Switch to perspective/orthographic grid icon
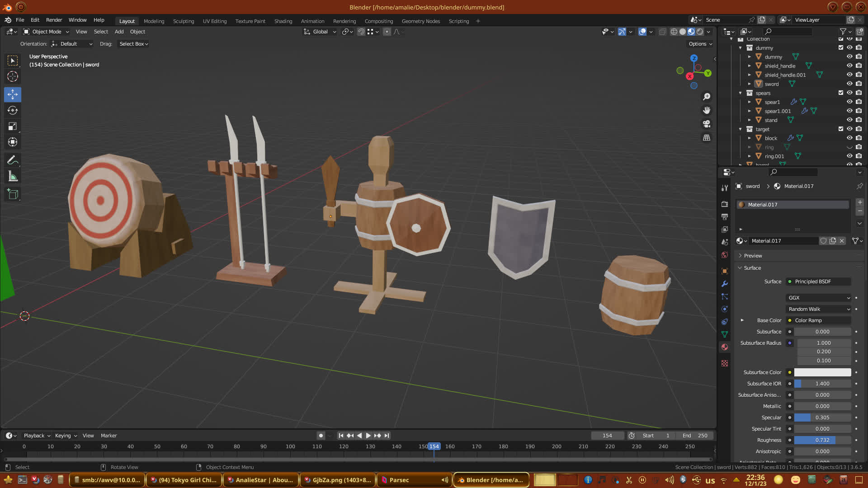 707,138
